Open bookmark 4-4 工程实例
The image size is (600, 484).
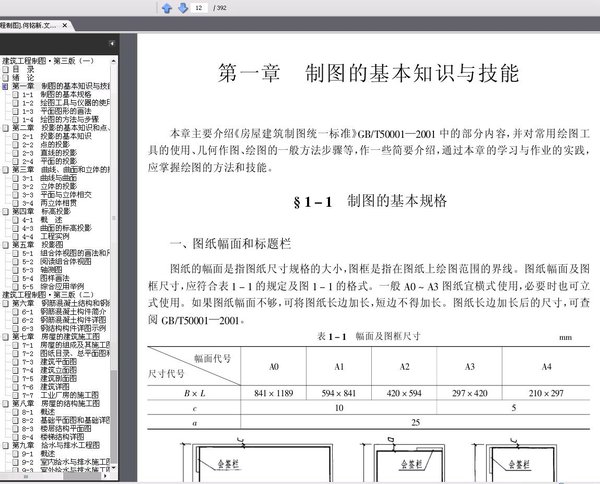pos(46,236)
